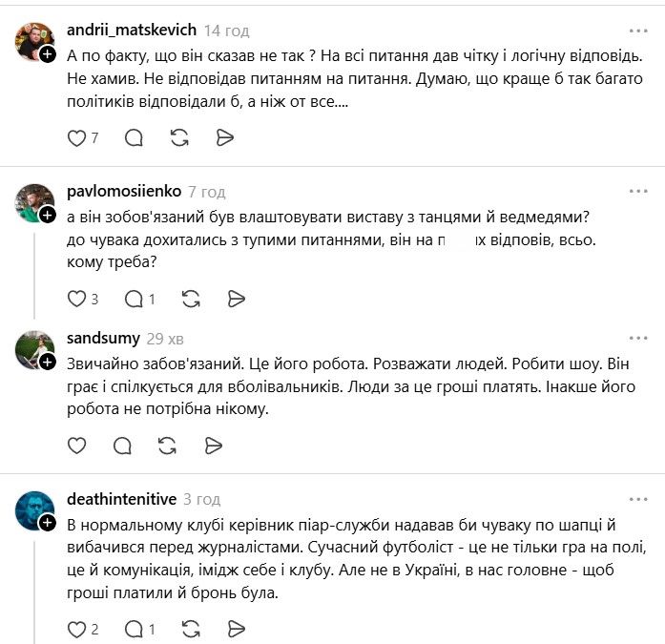Image resolution: width=665 pixels, height=644 pixels.
Task: Repost andrii_matskevich's comment
Action: (x=179, y=137)
